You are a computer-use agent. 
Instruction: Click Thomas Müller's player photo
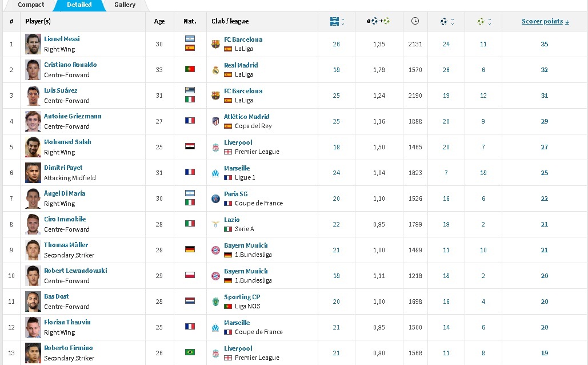(x=33, y=250)
